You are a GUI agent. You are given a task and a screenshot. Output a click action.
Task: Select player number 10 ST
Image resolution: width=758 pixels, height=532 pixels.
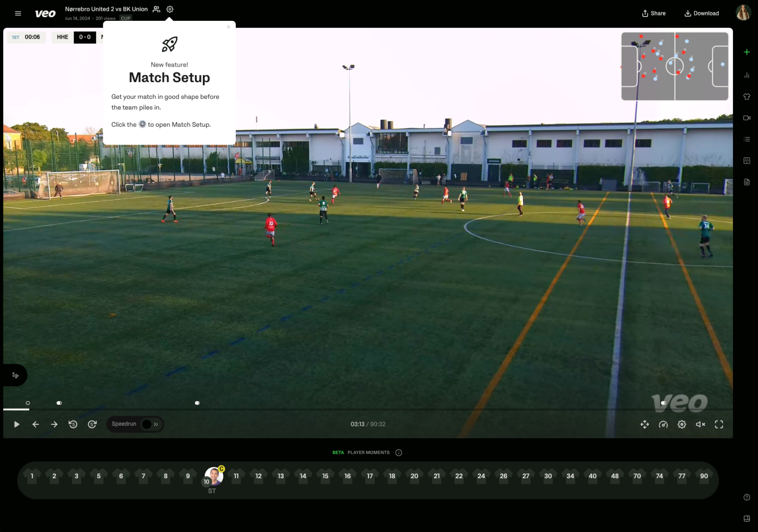213,476
